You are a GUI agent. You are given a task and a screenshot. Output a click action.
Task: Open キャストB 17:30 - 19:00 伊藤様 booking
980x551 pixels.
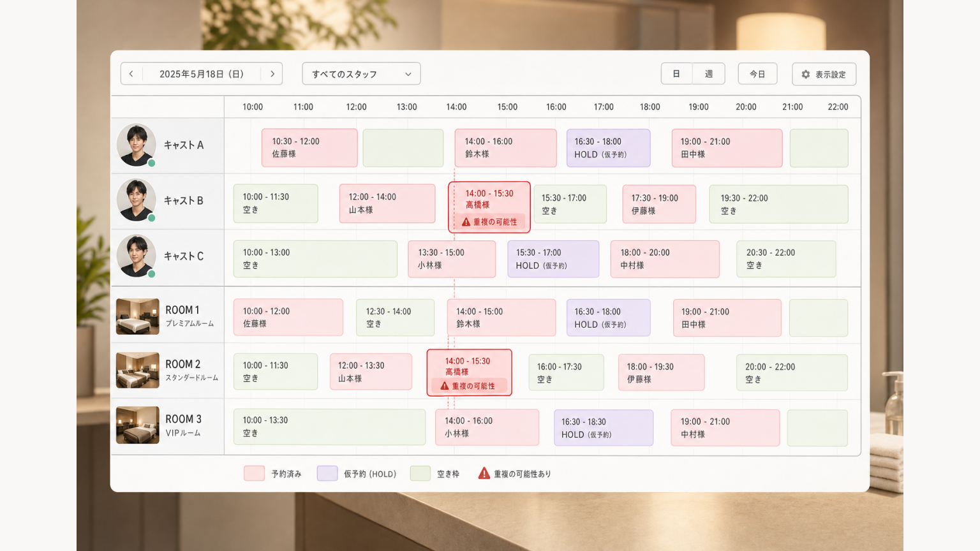click(659, 204)
